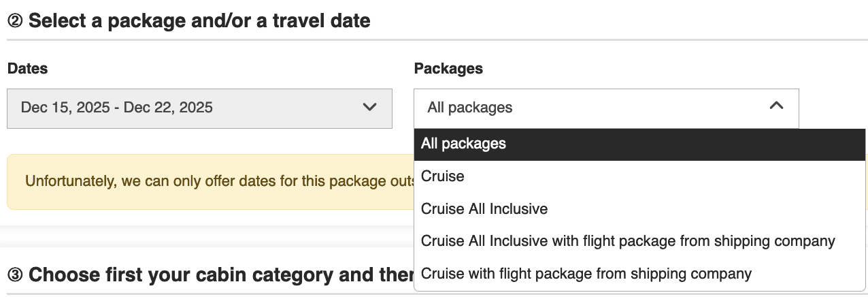
Task: Click the Dates field label
Action: (28, 68)
